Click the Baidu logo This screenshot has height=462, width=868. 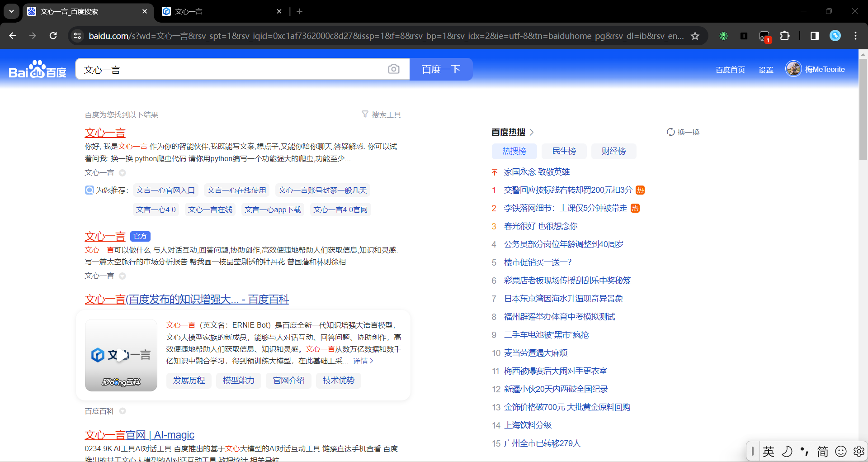(38, 69)
